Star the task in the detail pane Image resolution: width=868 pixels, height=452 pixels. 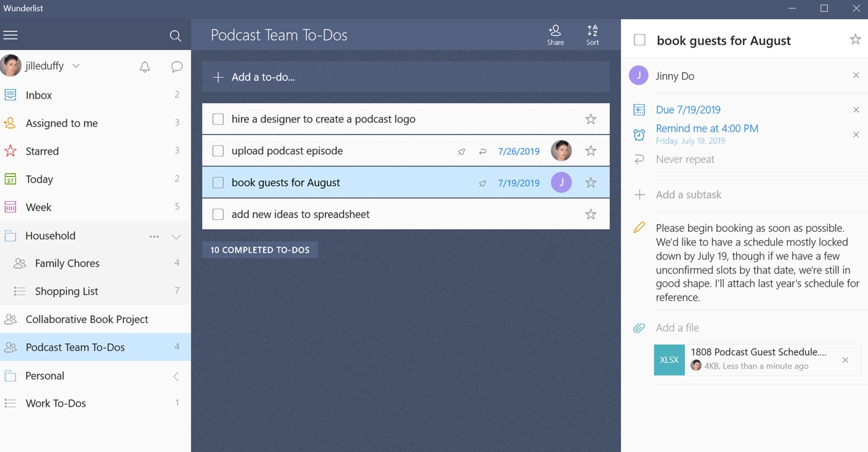855,39
